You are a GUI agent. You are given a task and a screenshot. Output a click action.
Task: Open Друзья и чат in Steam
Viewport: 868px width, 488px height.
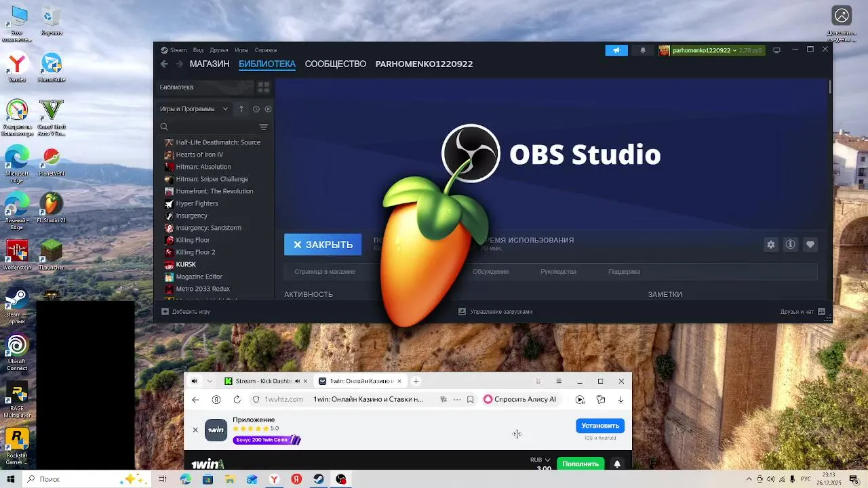coord(802,312)
